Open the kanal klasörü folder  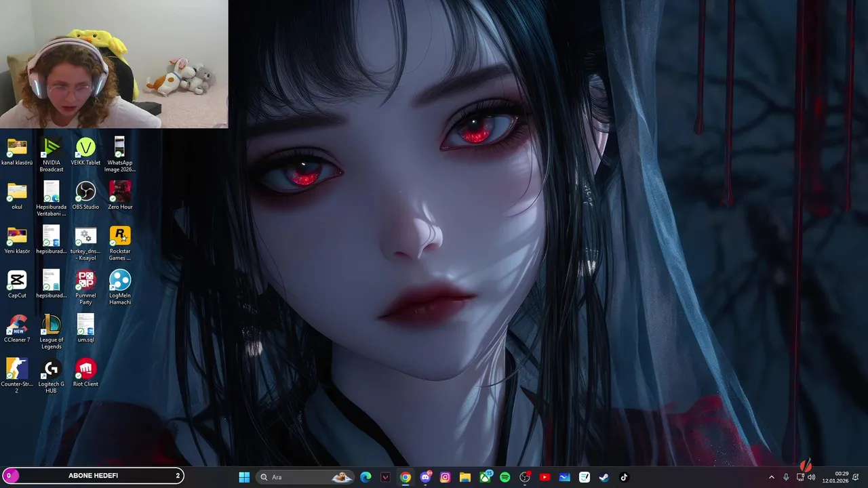(17, 152)
